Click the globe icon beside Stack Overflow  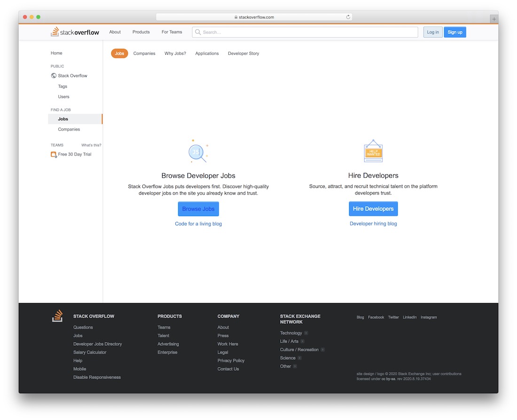(x=54, y=76)
